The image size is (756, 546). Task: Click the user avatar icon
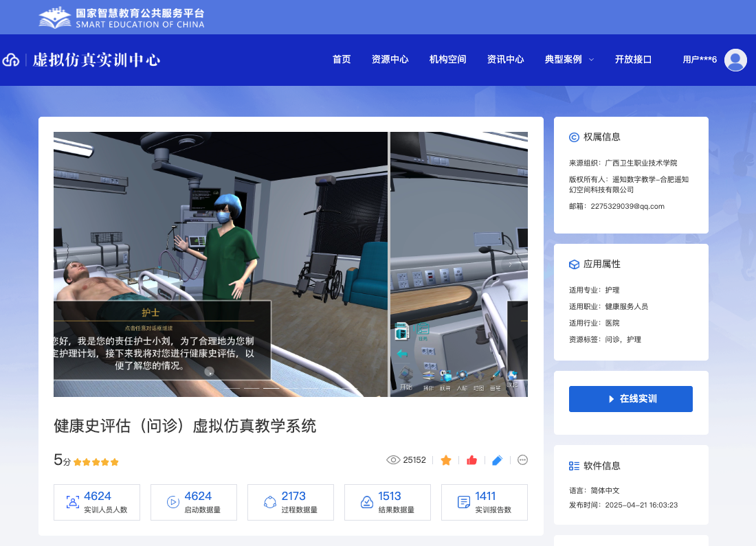pyautogui.click(x=735, y=60)
